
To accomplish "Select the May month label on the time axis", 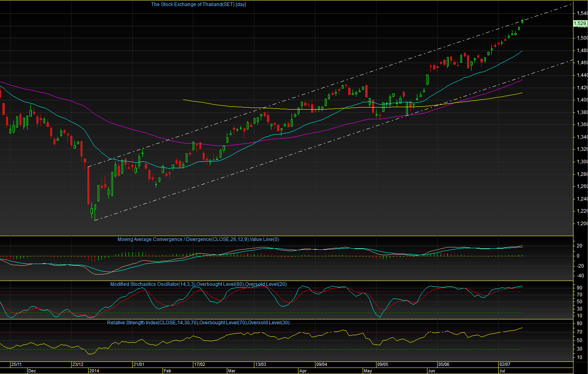I will click(x=368, y=371).
